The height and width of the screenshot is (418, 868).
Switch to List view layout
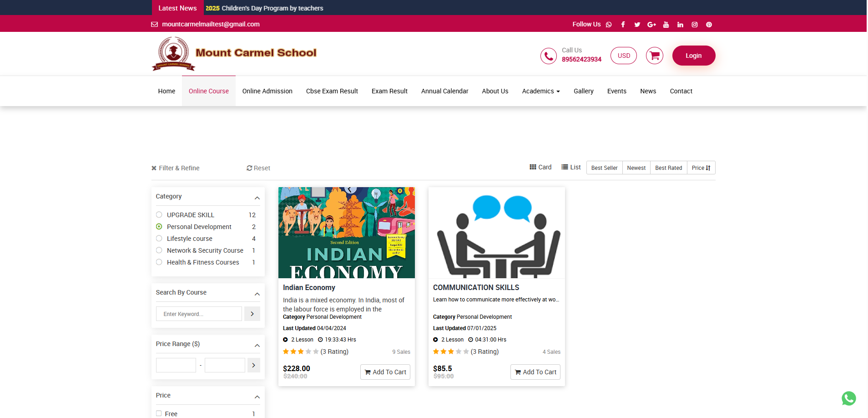(x=571, y=167)
